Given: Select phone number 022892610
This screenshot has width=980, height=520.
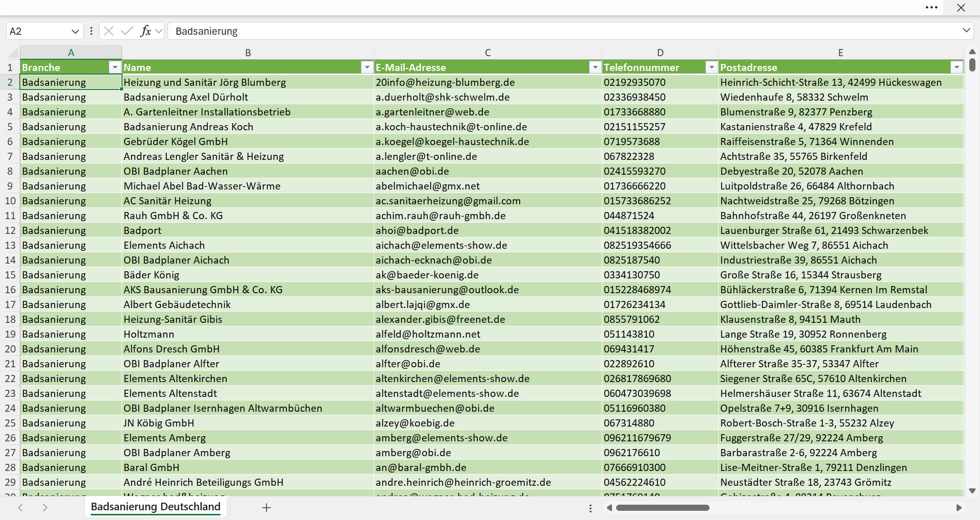Looking at the screenshot, I should click(660, 364).
